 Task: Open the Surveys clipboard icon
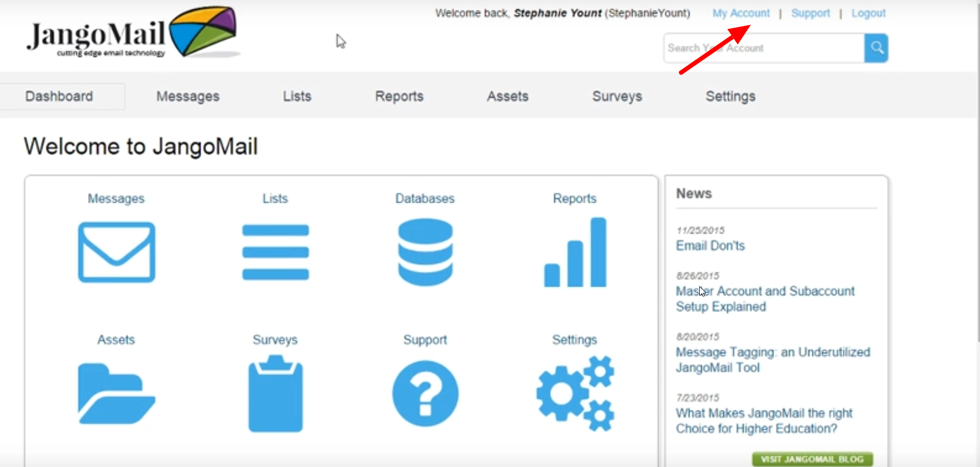click(275, 393)
